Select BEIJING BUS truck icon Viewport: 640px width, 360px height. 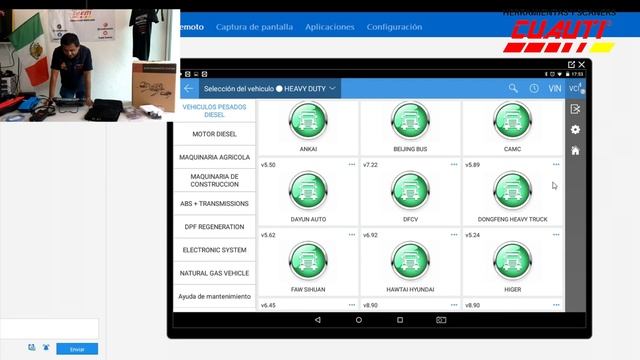(x=410, y=121)
